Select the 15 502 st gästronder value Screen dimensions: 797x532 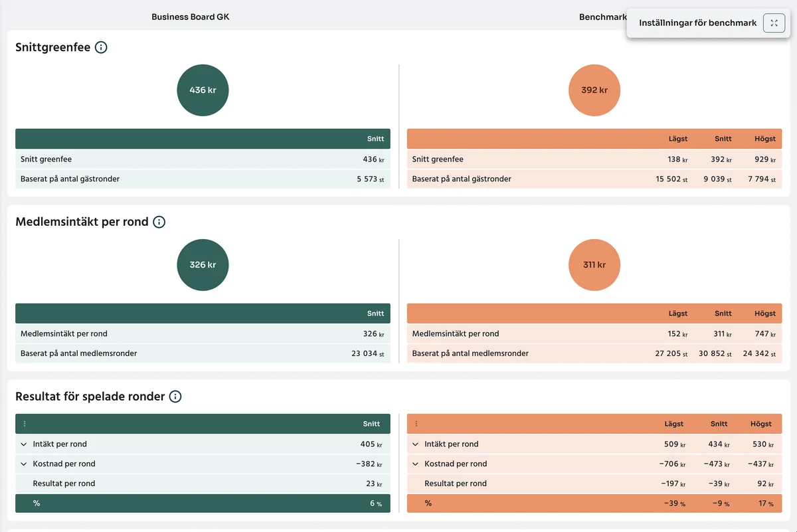tap(671, 179)
